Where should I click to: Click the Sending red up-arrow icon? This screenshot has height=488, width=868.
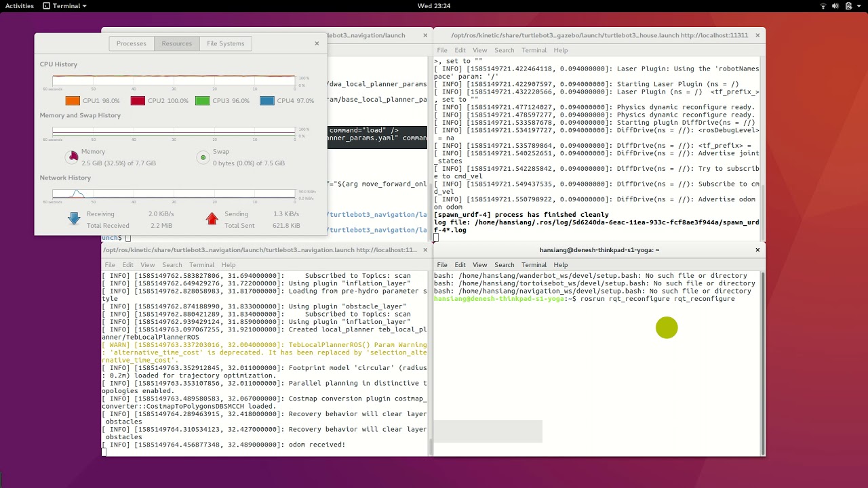tap(212, 219)
